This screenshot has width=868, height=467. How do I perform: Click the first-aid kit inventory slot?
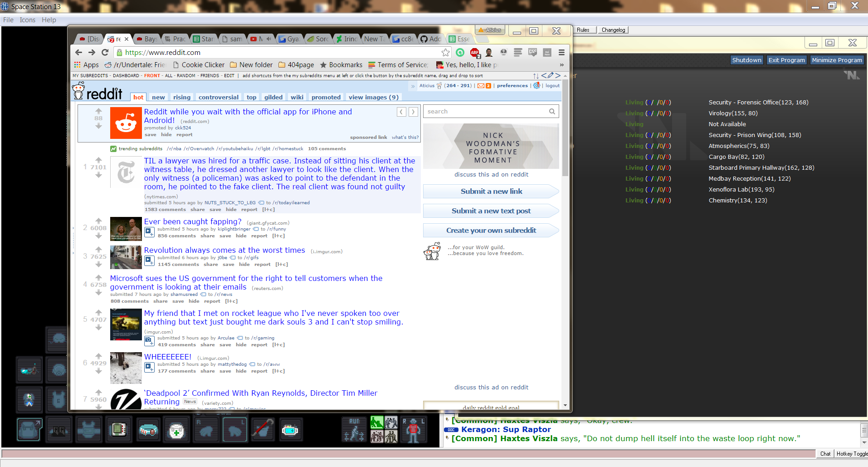(x=176, y=429)
